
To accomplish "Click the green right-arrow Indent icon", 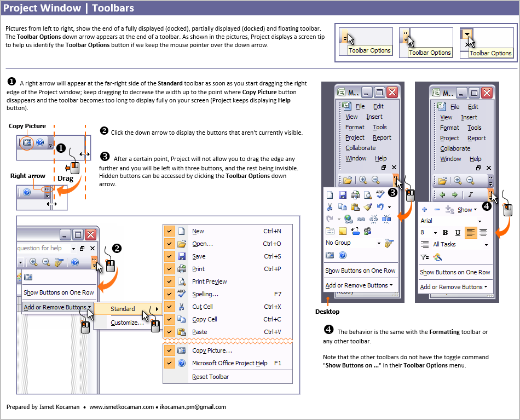I will click(454, 194).
